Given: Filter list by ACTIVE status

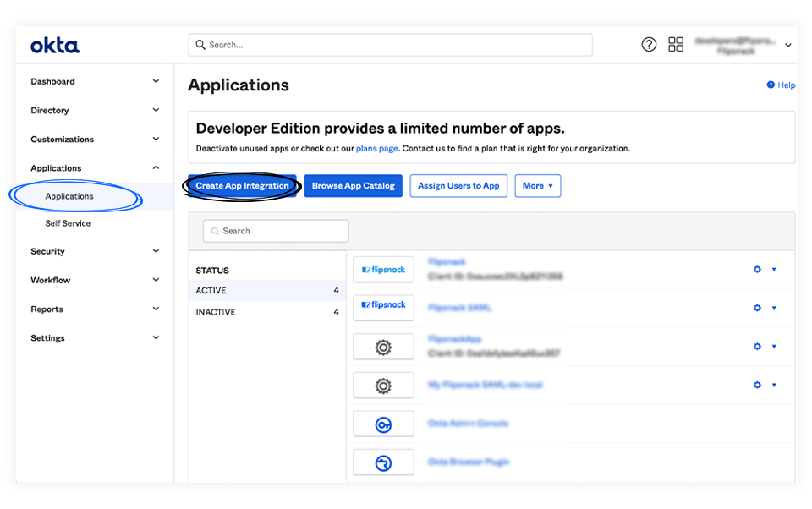Looking at the screenshot, I should 267,291.
